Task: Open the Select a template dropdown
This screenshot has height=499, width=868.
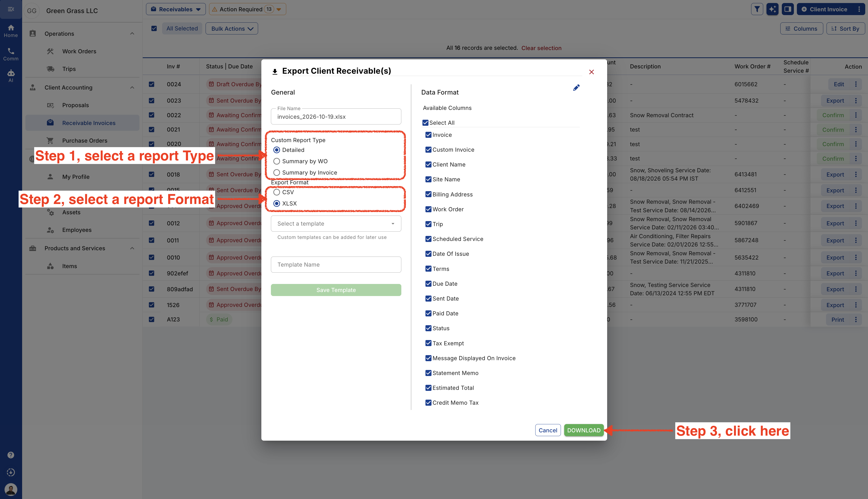Action: pyautogui.click(x=336, y=223)
